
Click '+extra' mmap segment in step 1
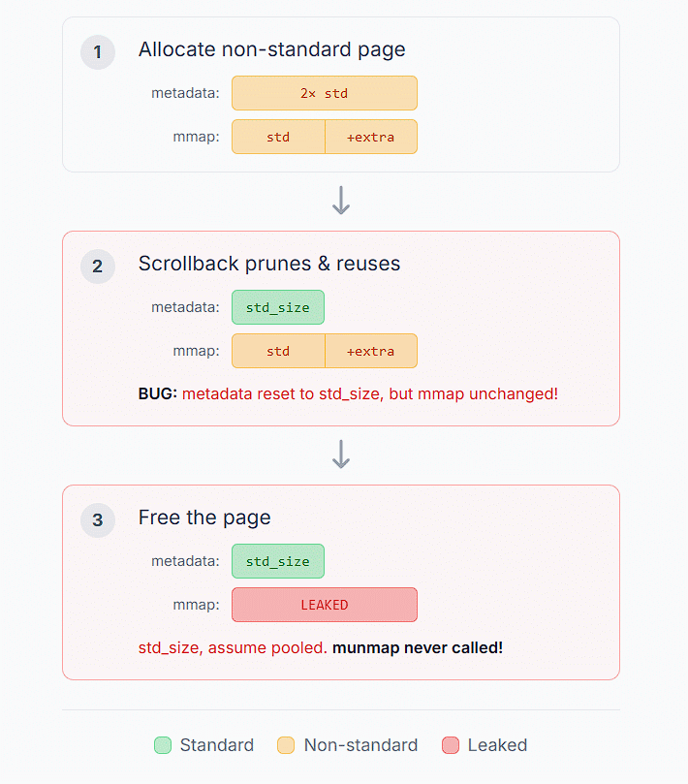click(370, 137)
